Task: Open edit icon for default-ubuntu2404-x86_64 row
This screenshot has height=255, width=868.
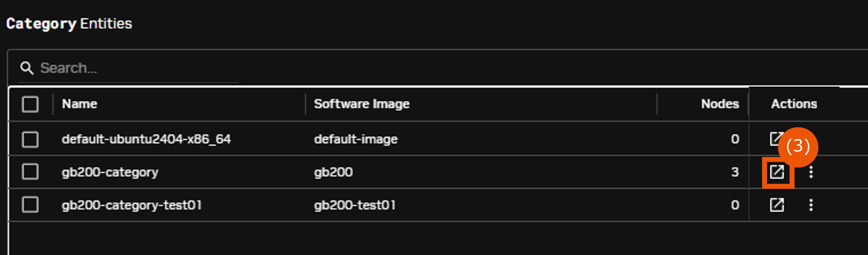Action: coord(775,139)
